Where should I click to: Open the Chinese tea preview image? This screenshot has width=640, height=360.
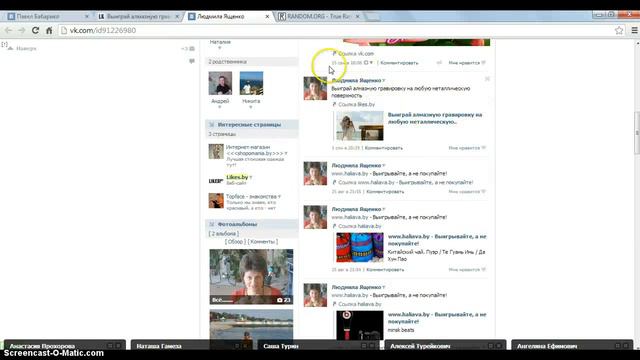(x=360, y=247)
